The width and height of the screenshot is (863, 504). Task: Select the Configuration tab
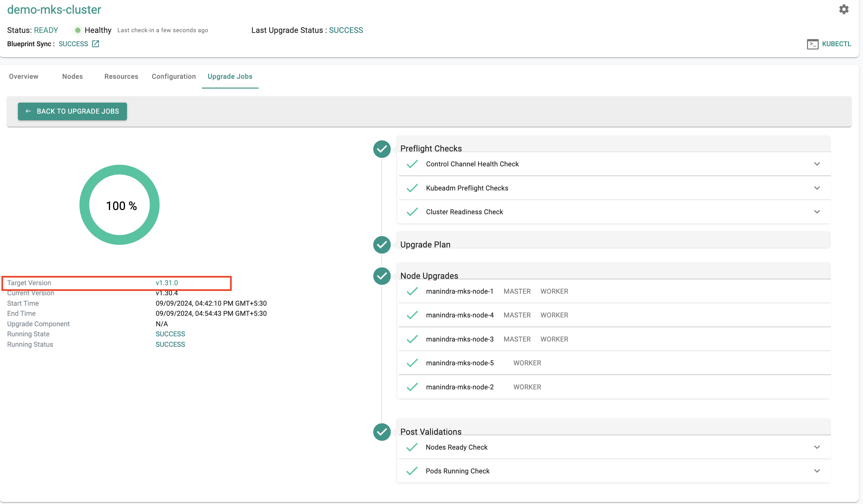[173, 76]
